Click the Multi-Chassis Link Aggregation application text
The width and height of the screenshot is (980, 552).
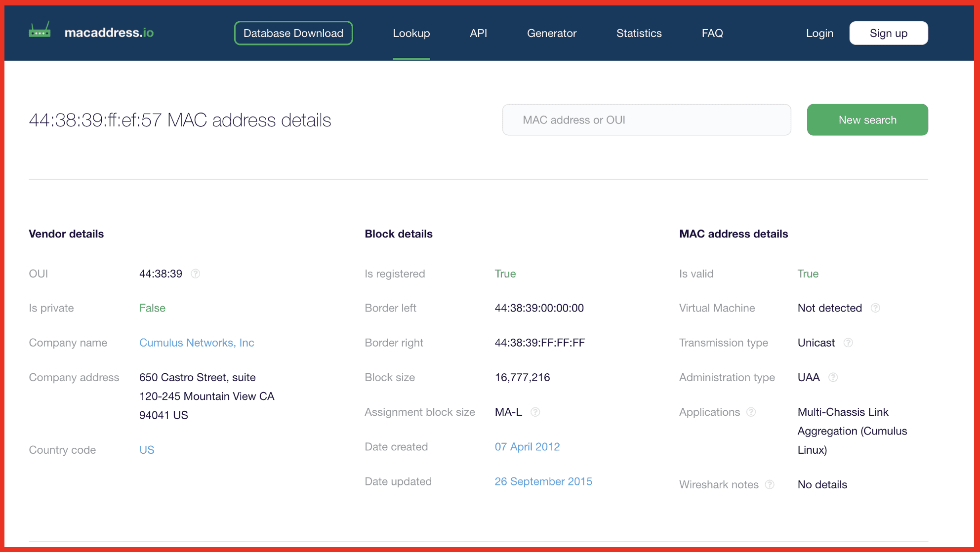[x=852, y=431]
